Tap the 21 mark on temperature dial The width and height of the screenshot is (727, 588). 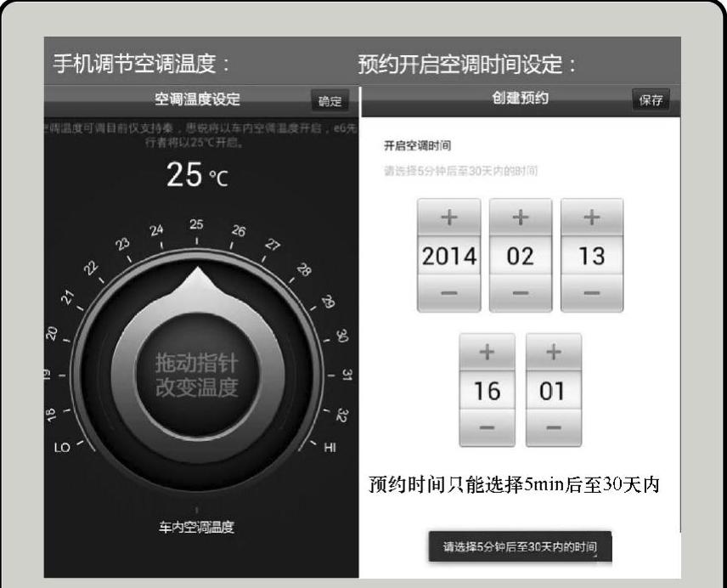click(70, 298)
